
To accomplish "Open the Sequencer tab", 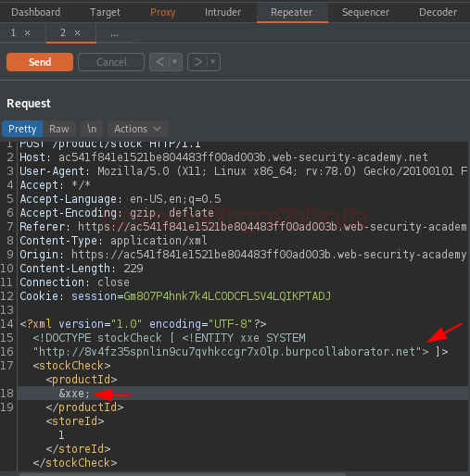I will [365, 12].
